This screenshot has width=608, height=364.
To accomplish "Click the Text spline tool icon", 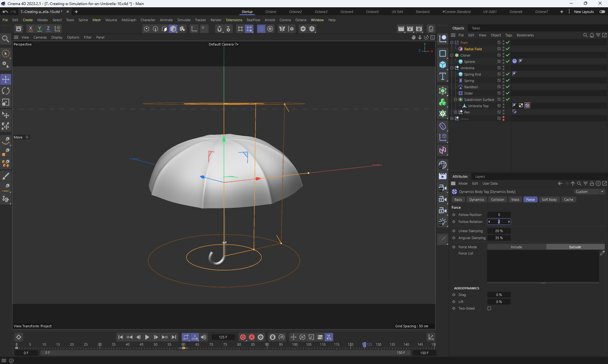I will [x=443, y=76].
